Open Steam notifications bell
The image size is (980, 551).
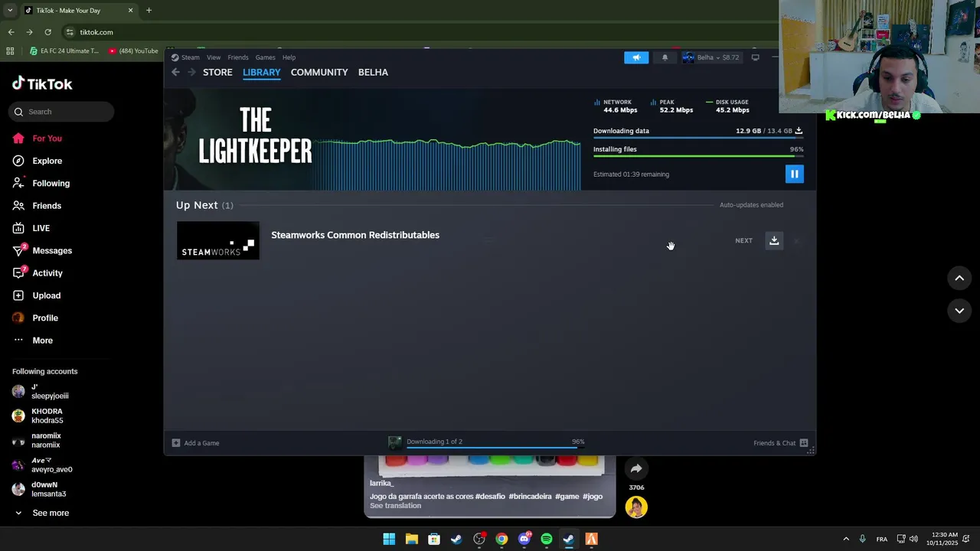click(x=665, y=57)
